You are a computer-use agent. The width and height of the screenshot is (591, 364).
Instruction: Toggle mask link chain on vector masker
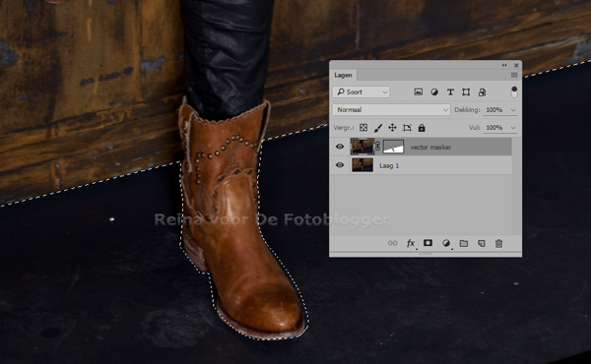(378, 147)
